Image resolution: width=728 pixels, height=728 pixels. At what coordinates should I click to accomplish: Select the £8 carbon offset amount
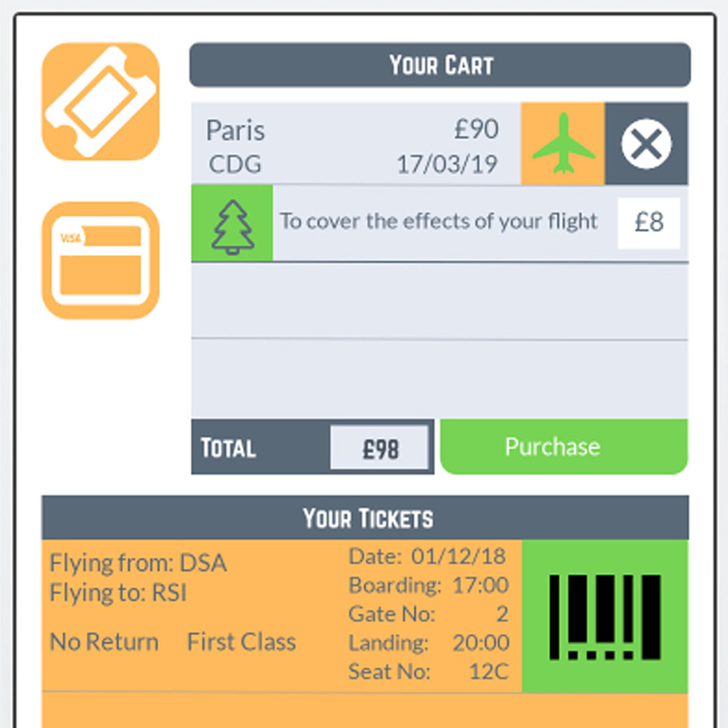649,223
